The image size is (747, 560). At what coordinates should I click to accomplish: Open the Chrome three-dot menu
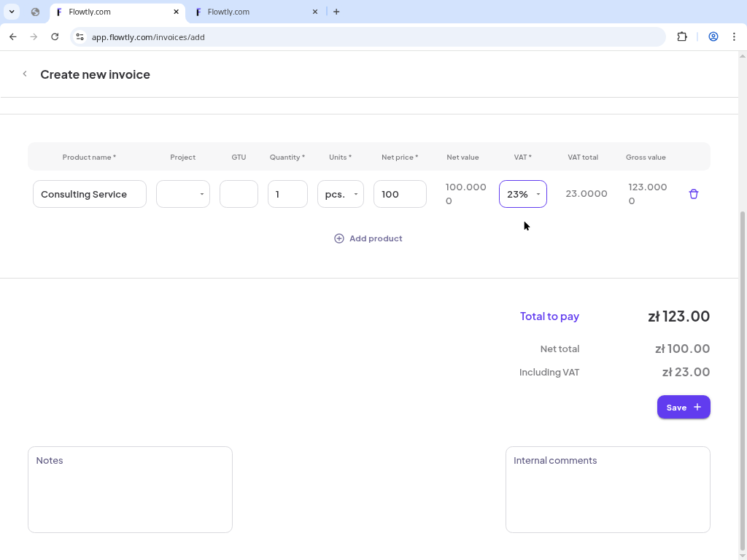pyautogui.click(x=735, y=36)
